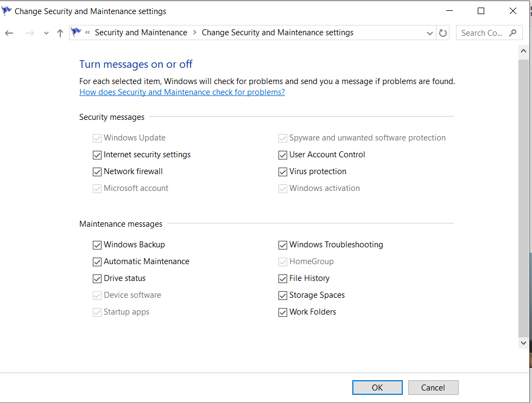Select the Change Security and Maintenance settings breadcrumb
Viewport: 532px width, 403px height.
pyautogui.click(x=277, y=33)
